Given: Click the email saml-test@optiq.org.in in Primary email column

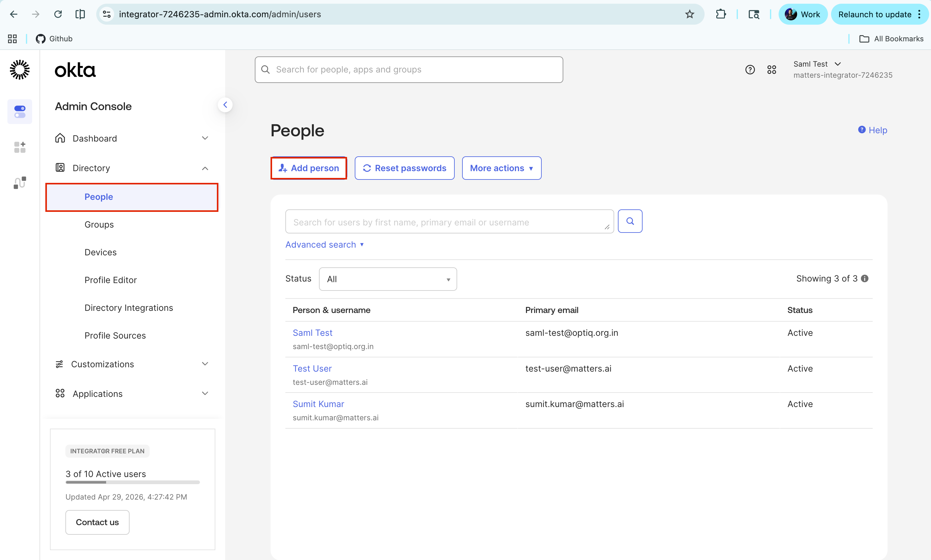Looking at the screenshot, I should (572, 333).
